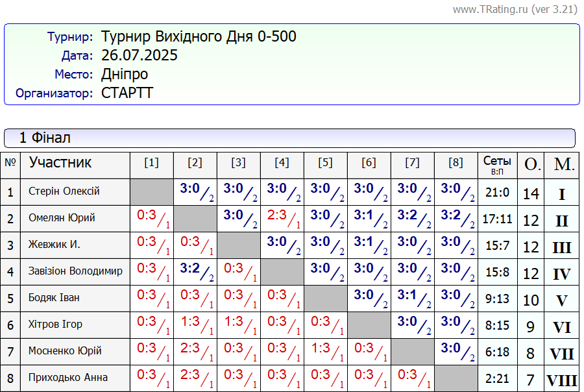Select the [5] opponent column header
This screenshot has width=584, height=392.
325,163
